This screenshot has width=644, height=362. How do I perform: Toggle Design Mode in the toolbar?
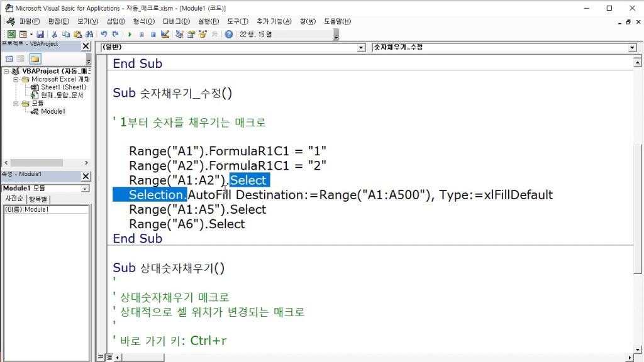pyautogui.click(x=165, y=34)
